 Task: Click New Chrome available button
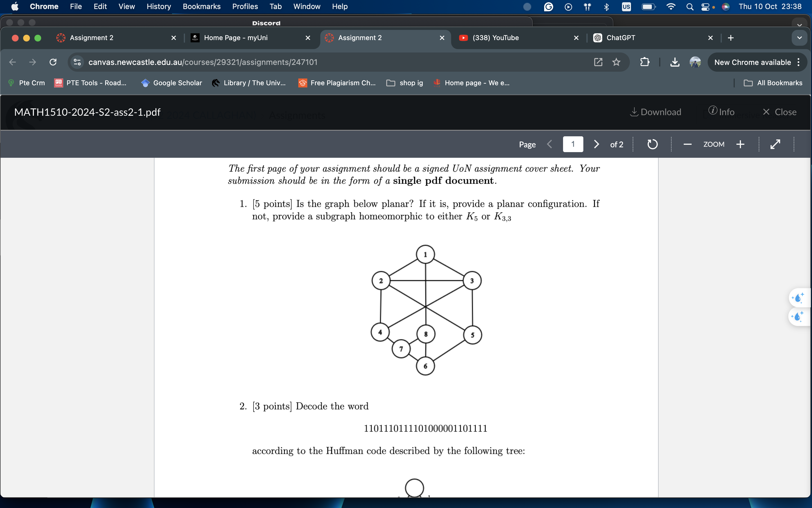(752, 62)
